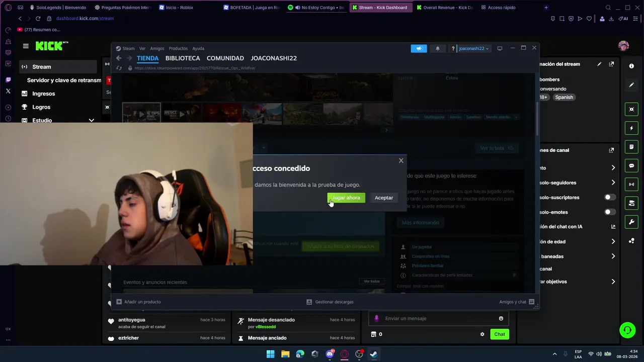Click the Steam Big Picture monitor icon
Screen dimensions: 644x362
click(500, 48)
